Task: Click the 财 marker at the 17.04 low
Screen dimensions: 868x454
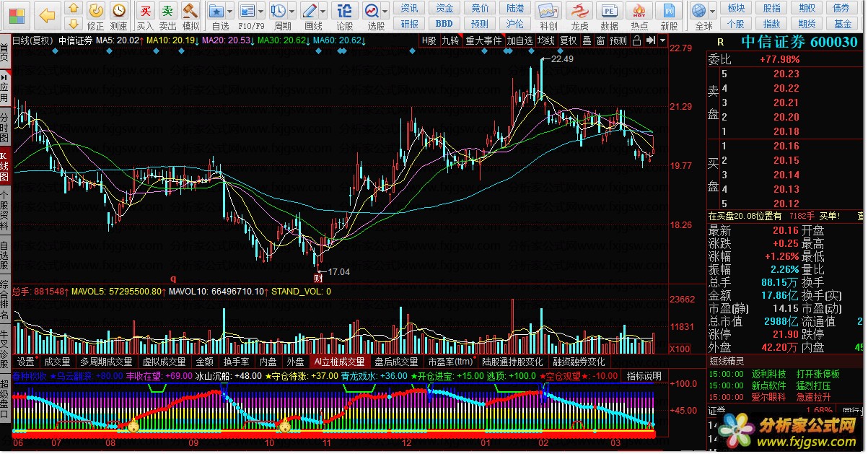Action: coord(318,277)
